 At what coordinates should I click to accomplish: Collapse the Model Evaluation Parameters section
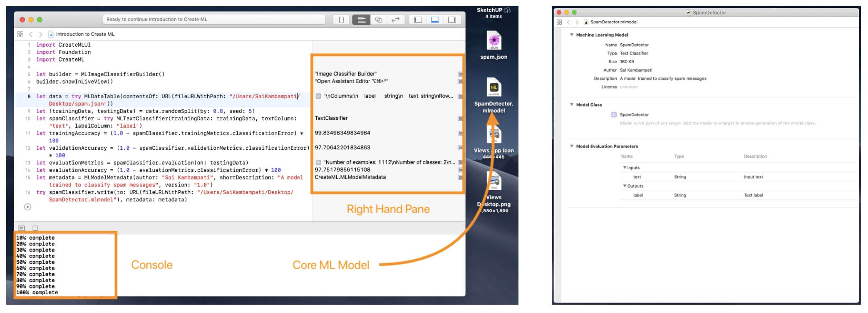[572, 146]
